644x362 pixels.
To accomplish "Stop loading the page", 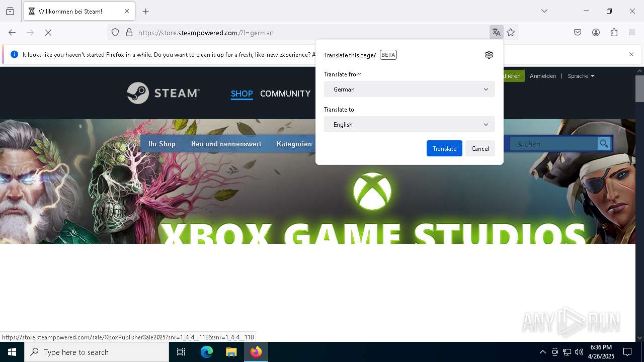I will pyautogui.click(x=48, y=33).
